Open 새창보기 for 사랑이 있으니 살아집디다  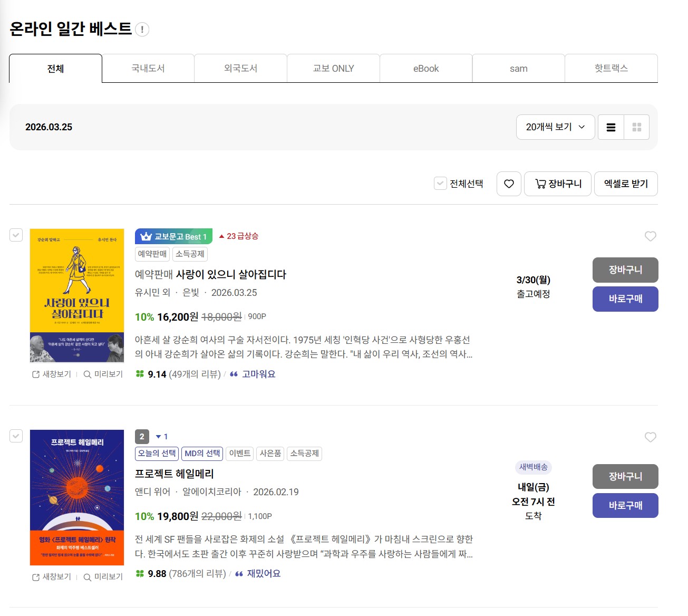coord(52,374)
